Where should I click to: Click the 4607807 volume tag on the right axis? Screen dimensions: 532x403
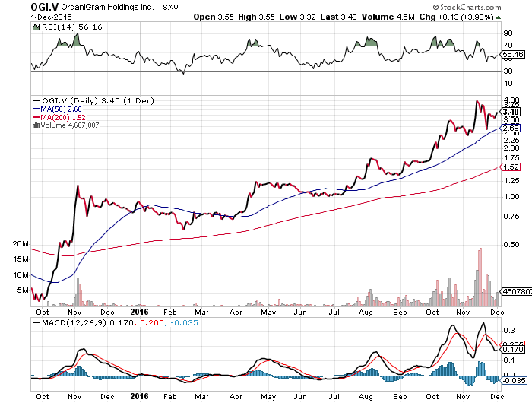(x=516, y=291)
